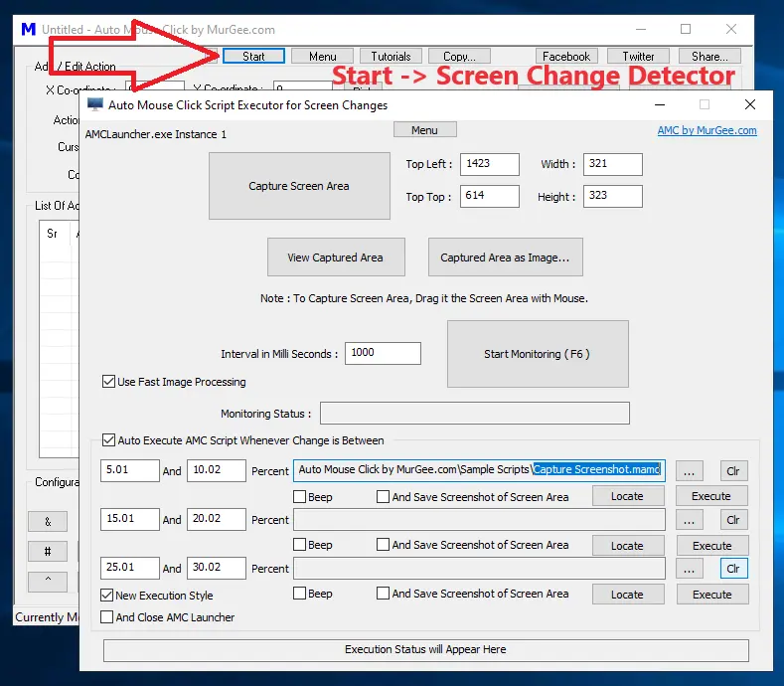This screenshot has width=784, height=686.
Task: Toggle Beep checkbox below 15.01 row
Action: point(299,545)
